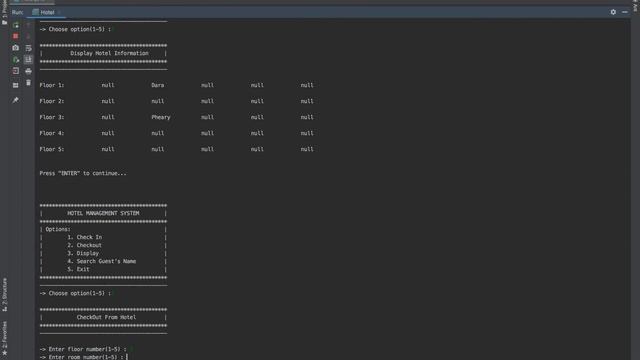Click the "Floor 4:" label
The width and height of the screenshot is (640, 360).
coord(52,133)
